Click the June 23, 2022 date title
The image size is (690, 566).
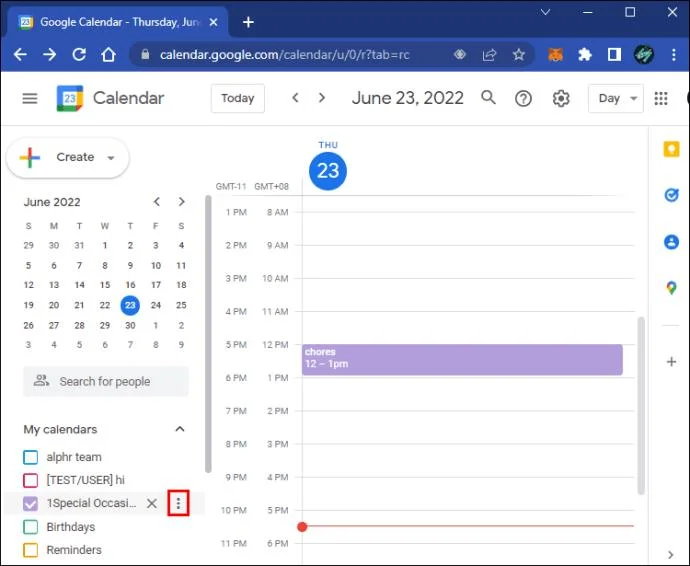tap(407, 98)
